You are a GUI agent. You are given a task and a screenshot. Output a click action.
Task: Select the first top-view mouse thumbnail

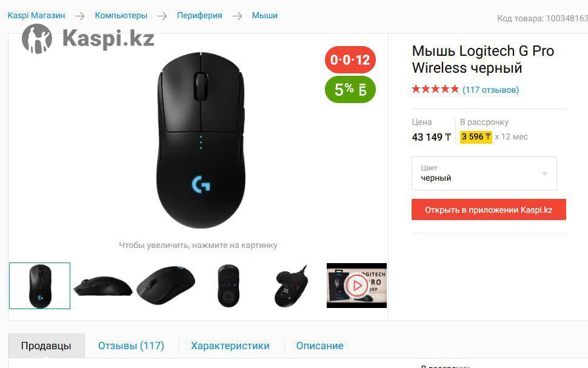tap(40, 286)
